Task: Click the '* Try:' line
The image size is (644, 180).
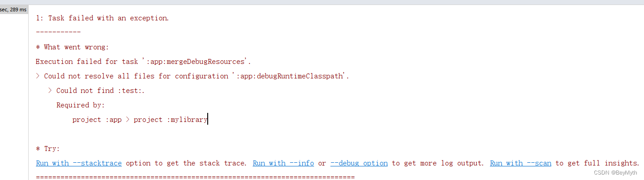Action: pyautogui.click(x=48, y=149)
